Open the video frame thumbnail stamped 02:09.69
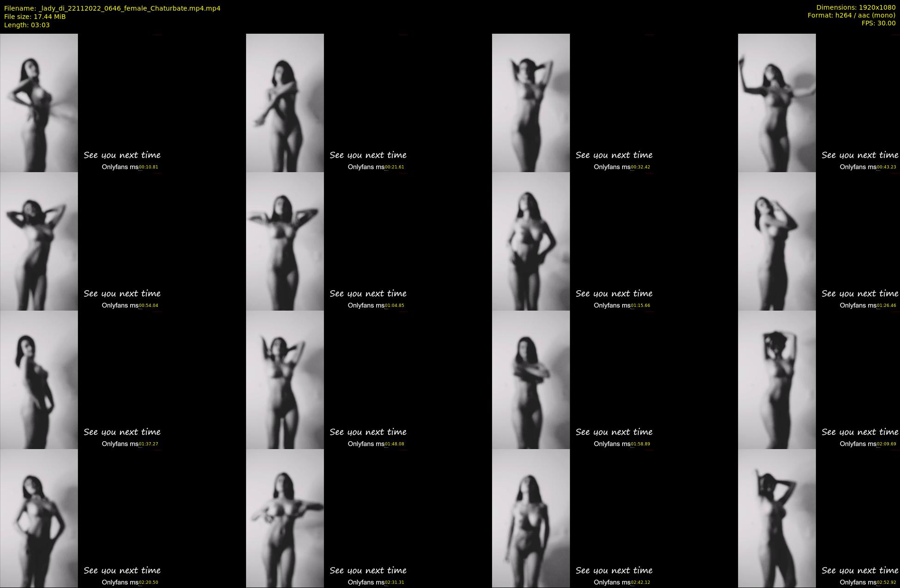 pyautogui.click(x=819, y=380)
